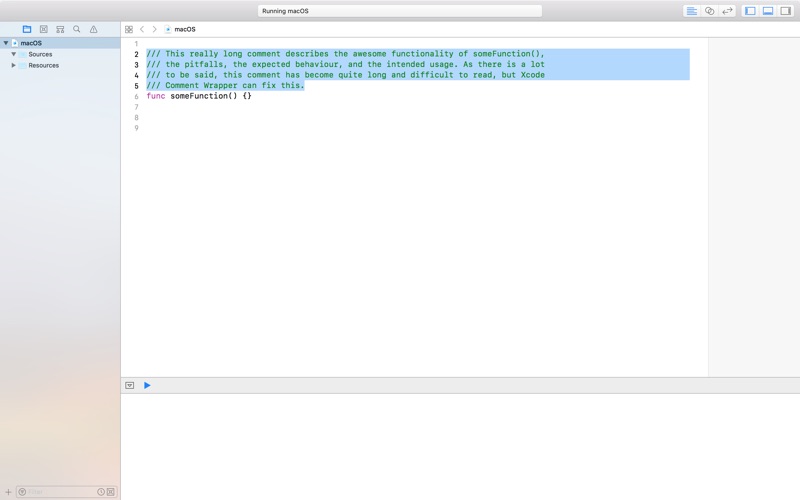Open the Symbol hierarchy navigator icon

(60, 29)
